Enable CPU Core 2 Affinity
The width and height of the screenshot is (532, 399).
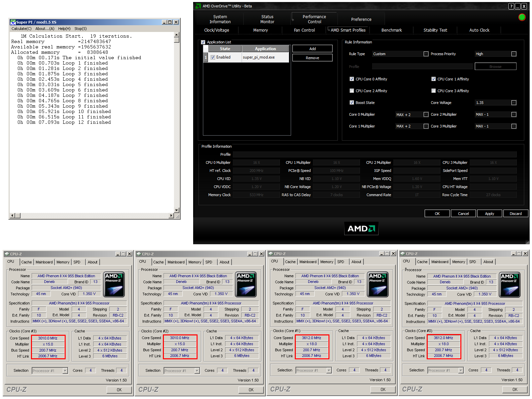point(352,91)
